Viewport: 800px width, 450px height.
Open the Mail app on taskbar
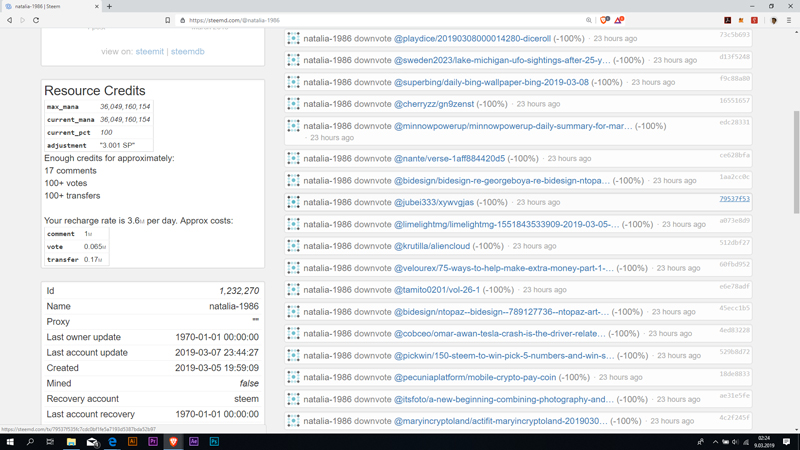92,441
